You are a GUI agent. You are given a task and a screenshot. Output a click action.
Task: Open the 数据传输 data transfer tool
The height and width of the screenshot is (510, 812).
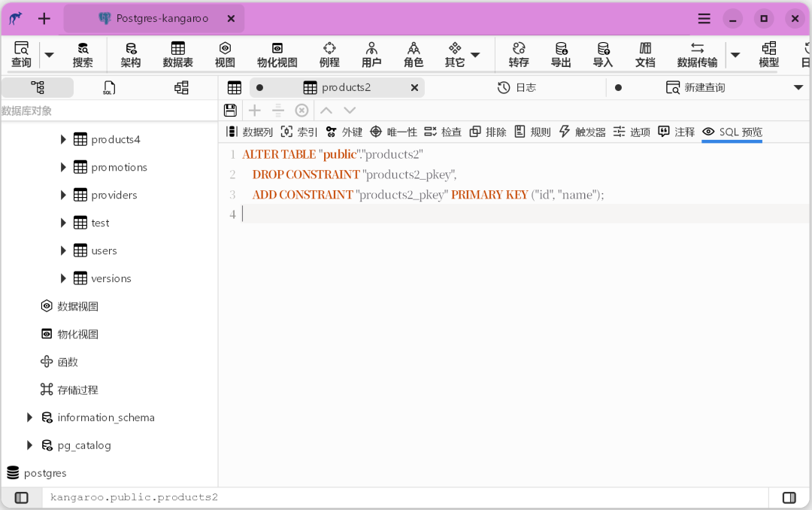pyautogui.click(x=697, y=54)
